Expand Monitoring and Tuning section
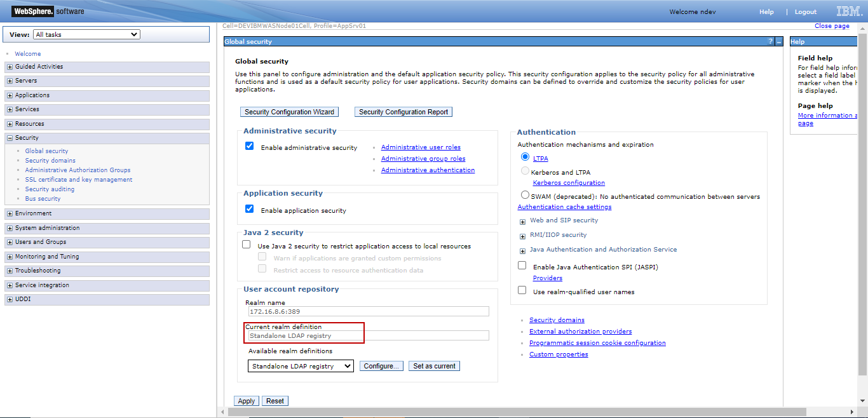Image resolution: width=868 pixels, height=418 pixels. tap(10, 257)
